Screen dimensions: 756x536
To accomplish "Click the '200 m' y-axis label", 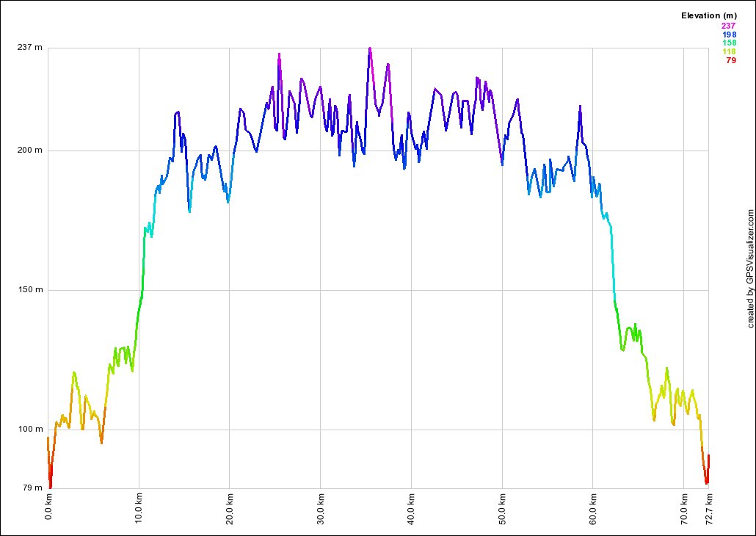I will coord(30,151).
